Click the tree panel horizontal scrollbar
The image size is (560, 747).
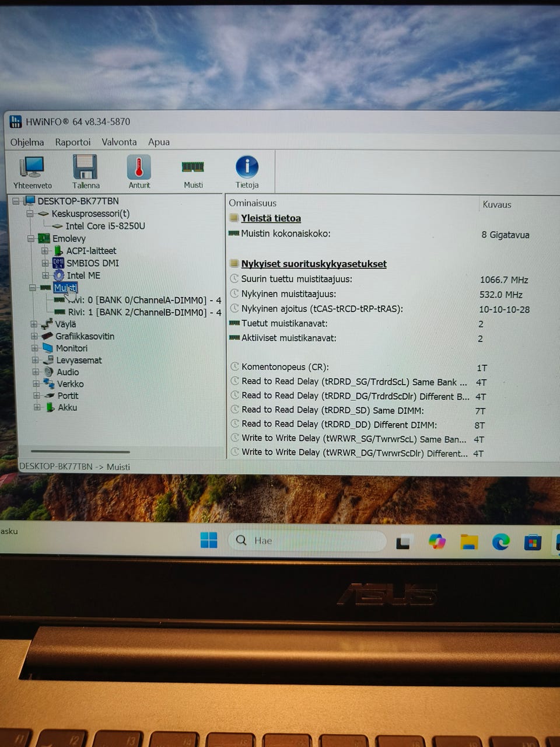pos(80,451)
